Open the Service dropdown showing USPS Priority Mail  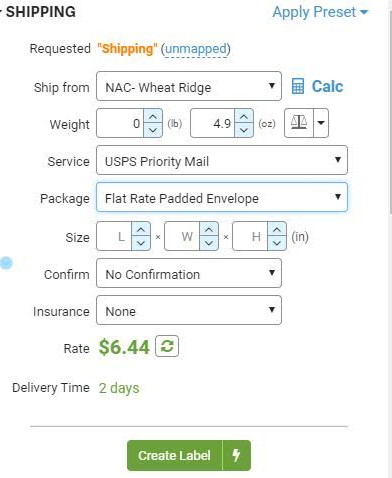tap(222, 160)
